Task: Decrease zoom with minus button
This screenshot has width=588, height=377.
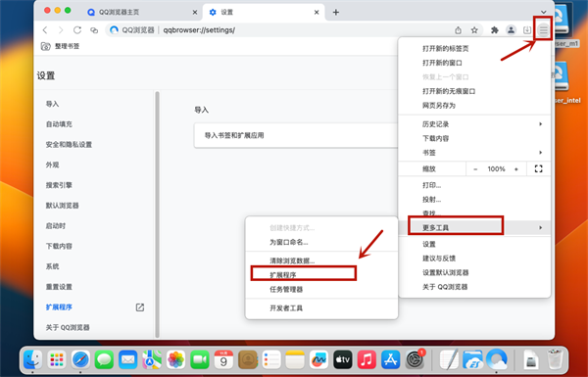Action: (475, 169)
